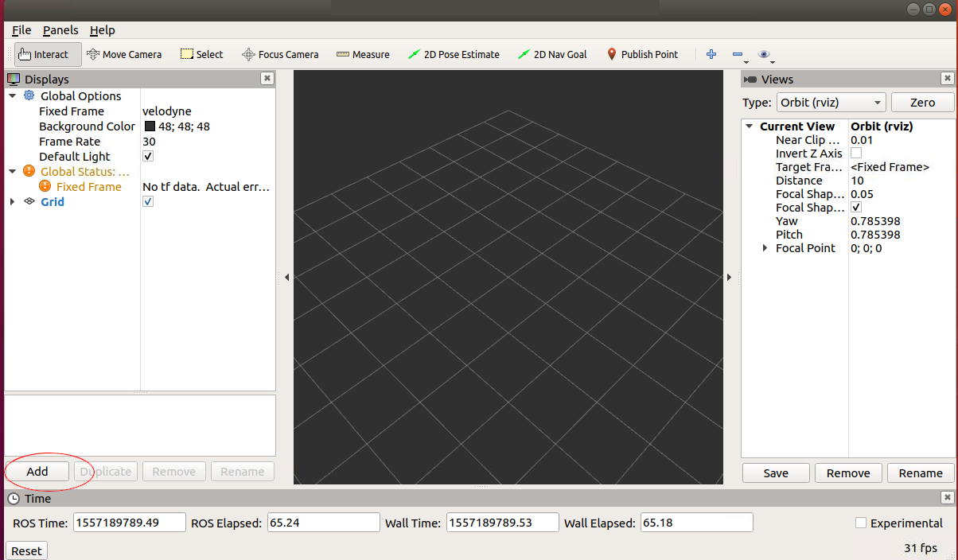Screen dimensions: 958x560
Task: Activate the Publish Point tool
Action: pos(642,54)
